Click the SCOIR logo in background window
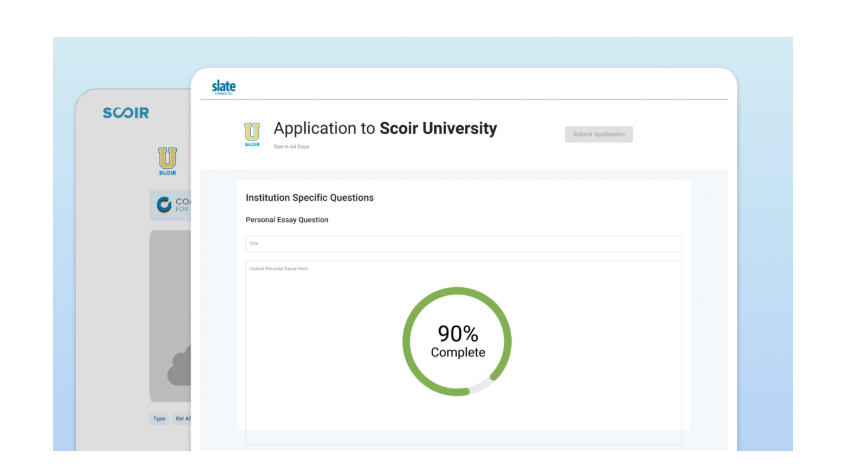Image resolution: width=844 pixels, height=471 pixels. point(126,113)
